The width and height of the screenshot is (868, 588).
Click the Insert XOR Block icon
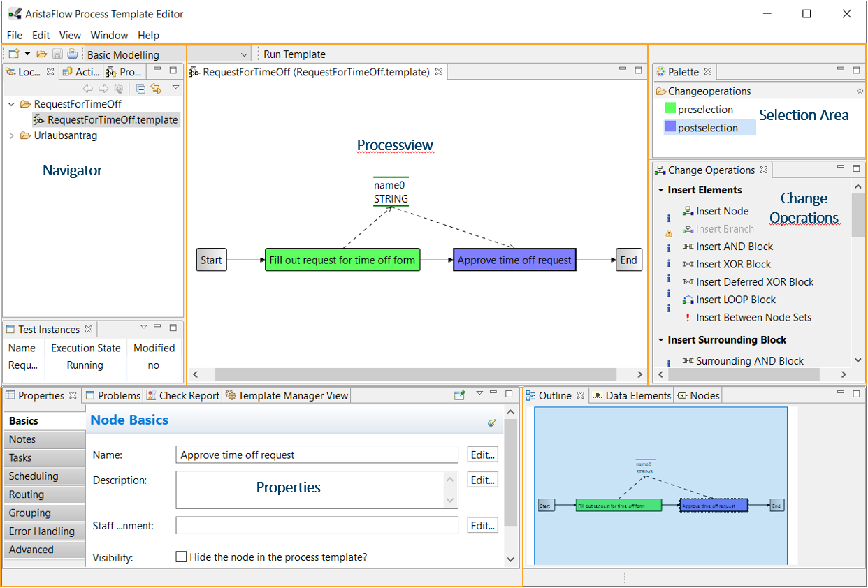[688, 264]
